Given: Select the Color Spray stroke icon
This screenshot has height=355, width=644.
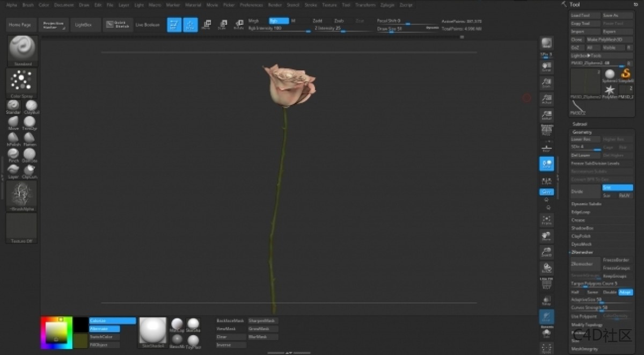Looking at the screenshot, I should [22, 81].
